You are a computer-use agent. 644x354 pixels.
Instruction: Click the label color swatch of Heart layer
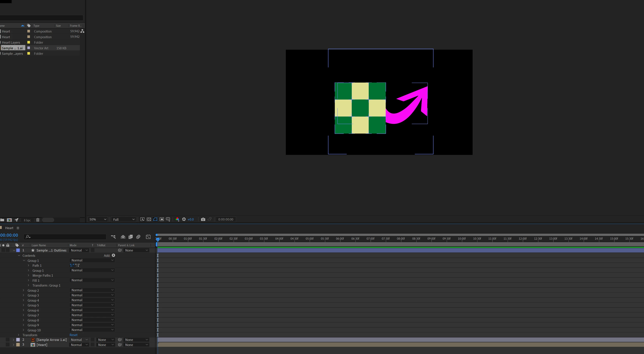click(18, 345)
